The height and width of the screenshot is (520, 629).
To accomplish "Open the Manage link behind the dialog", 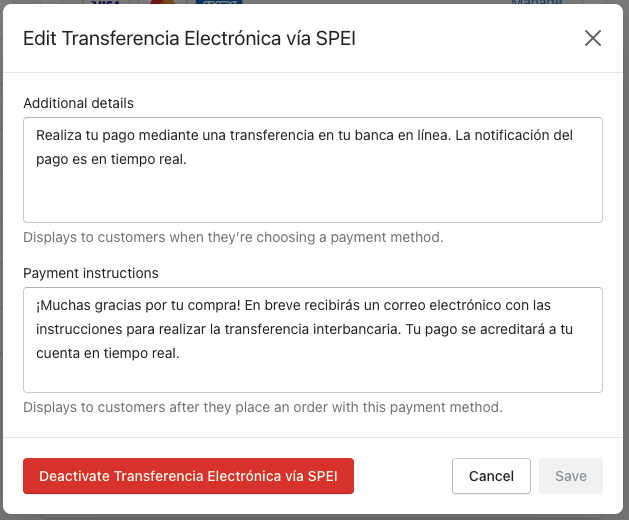I will (537, 2).
